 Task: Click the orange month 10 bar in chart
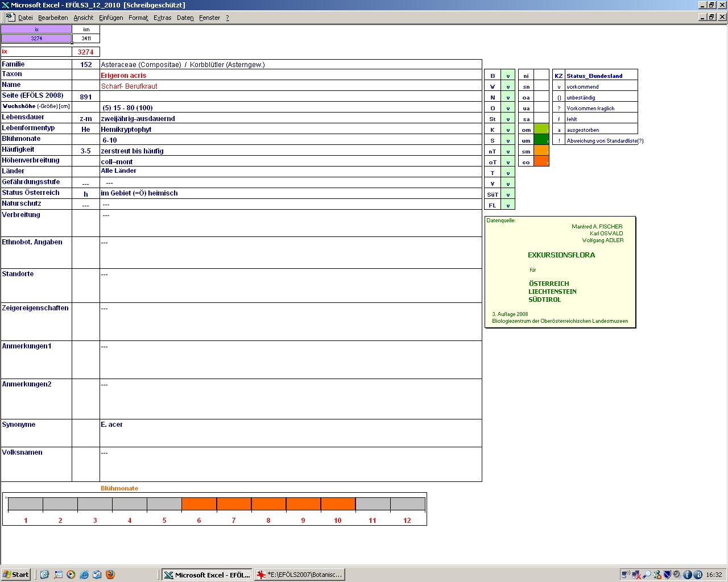click(x=338, y=504)
